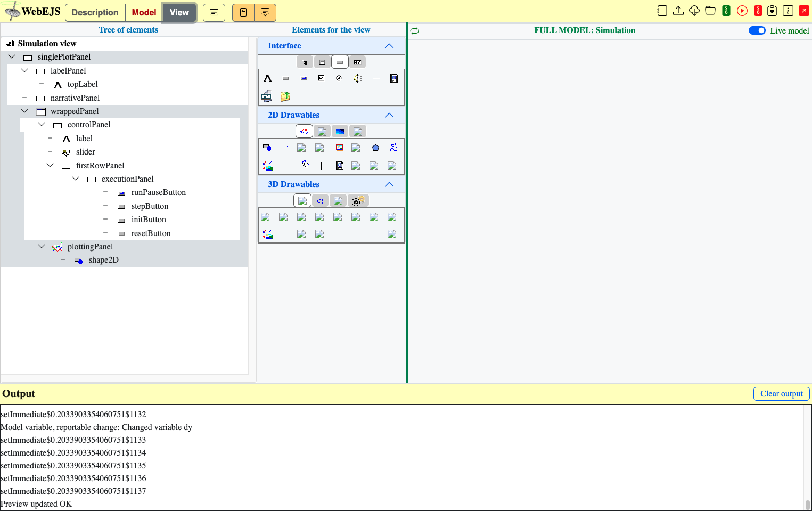Switch to the Model tab

tap(144, 12)
